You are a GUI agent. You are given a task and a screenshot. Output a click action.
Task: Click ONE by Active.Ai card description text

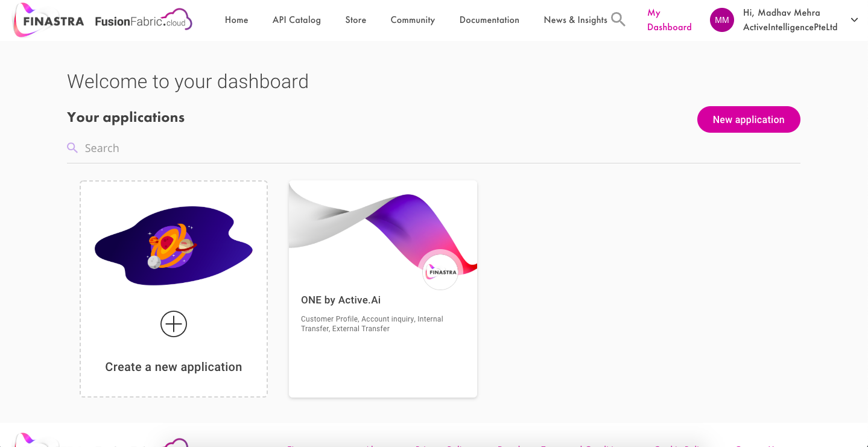click(372, 324)
